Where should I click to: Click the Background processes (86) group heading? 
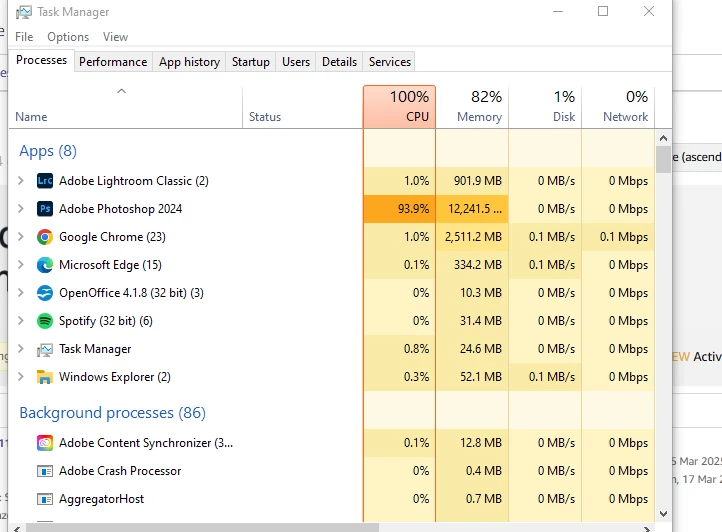coord(112,413)
